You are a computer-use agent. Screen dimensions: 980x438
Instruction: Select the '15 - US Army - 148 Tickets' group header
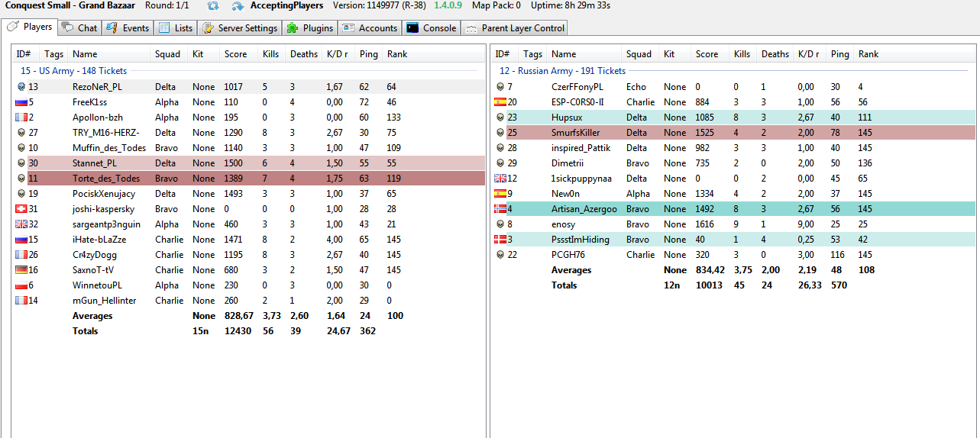point(73,71)
